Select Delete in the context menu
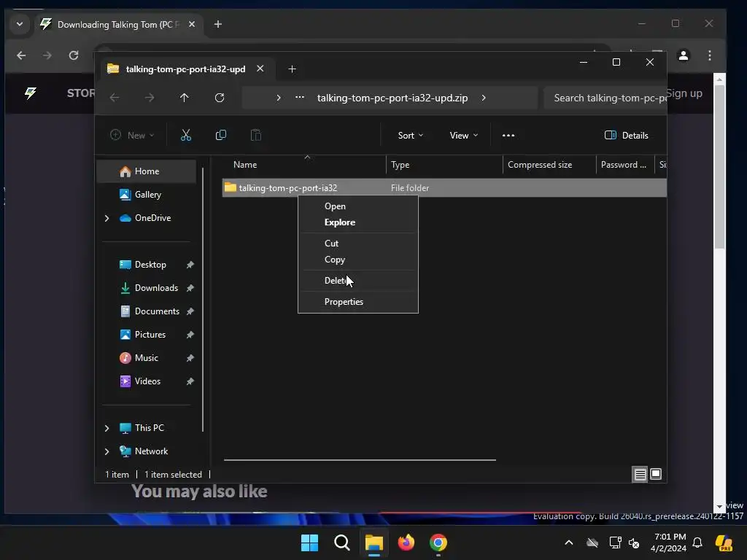Image resolution: width=747 pixels, height=560 pixels. click(336, 281)
